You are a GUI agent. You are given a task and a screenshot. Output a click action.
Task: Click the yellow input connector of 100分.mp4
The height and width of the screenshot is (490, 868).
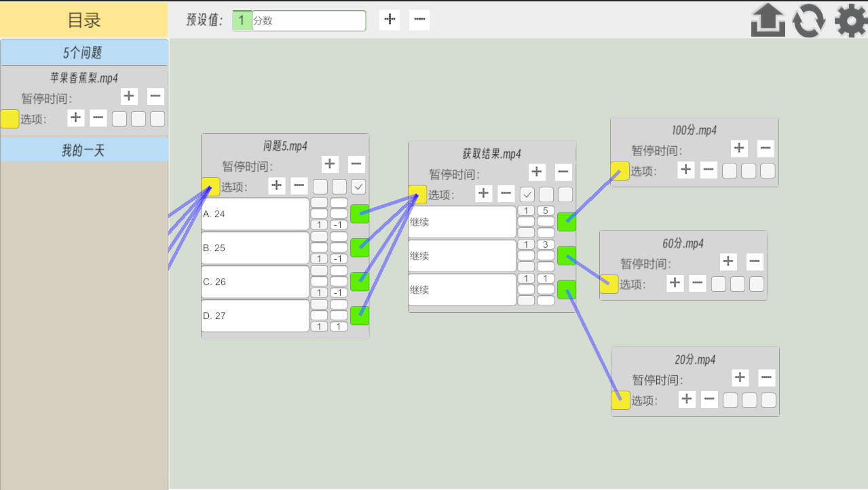pos(620,172)
